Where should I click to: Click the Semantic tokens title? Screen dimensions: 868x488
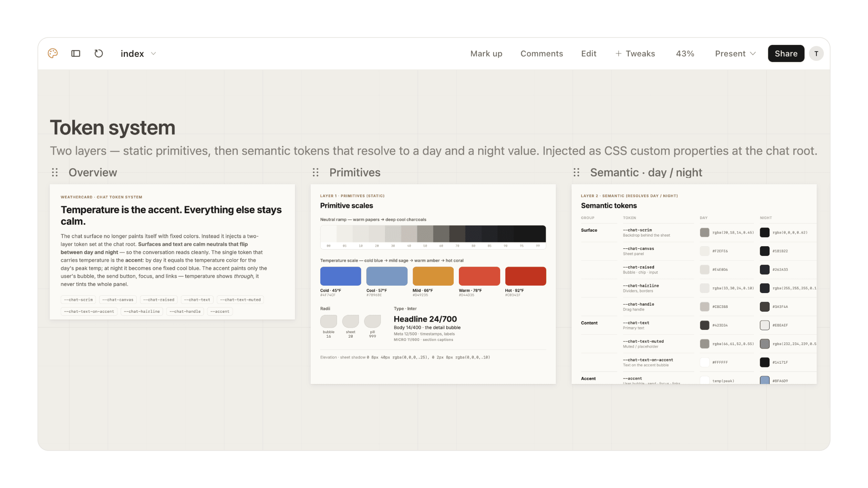[x=609, y=206]
